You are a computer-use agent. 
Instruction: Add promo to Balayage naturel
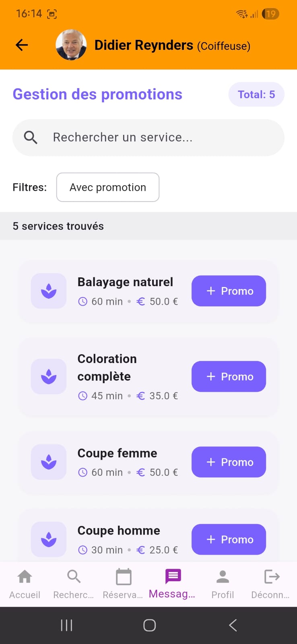pos(229,291)
